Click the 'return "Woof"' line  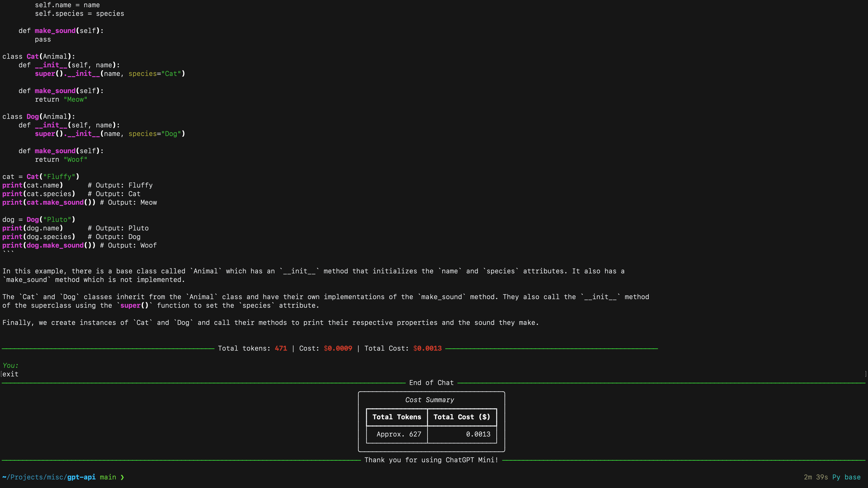(61, 160)
